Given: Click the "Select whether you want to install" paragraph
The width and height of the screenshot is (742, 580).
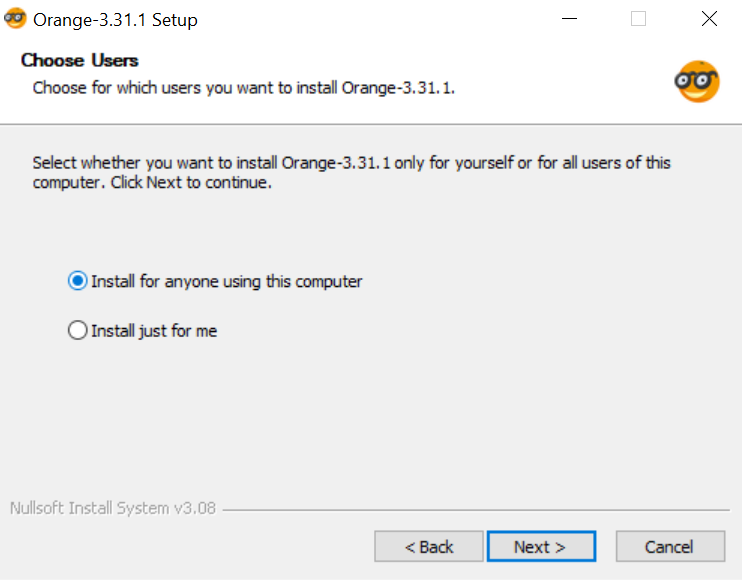Looking at the screenshot, I should [x=351, y=173].
